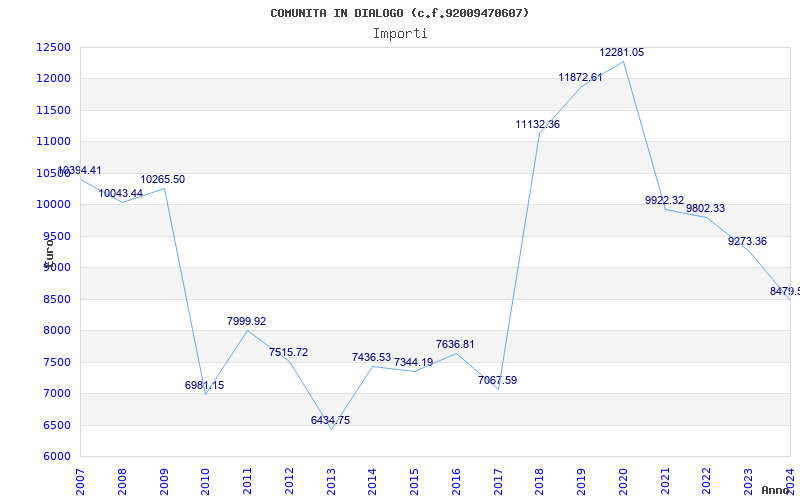Click the 2021 x-axis year label

coord(665,482)
